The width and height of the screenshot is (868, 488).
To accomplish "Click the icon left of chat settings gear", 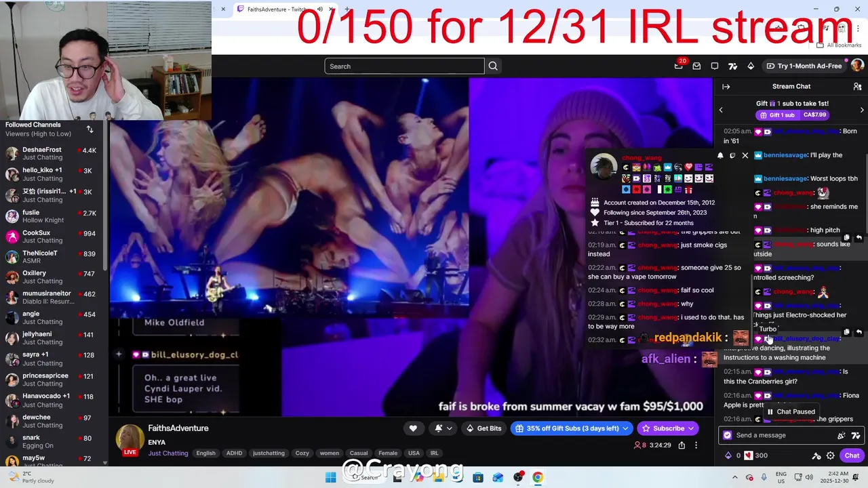I will [816, 455].
